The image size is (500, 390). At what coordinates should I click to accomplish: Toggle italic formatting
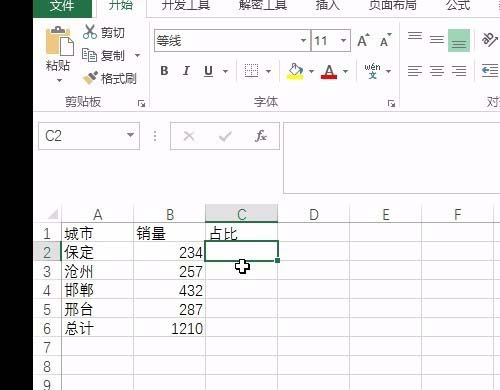186,71
